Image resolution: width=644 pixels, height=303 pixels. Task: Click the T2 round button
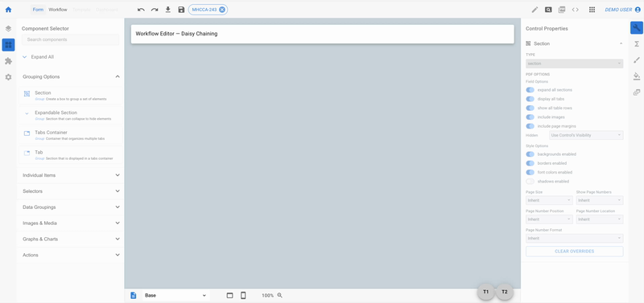[505, 292]
